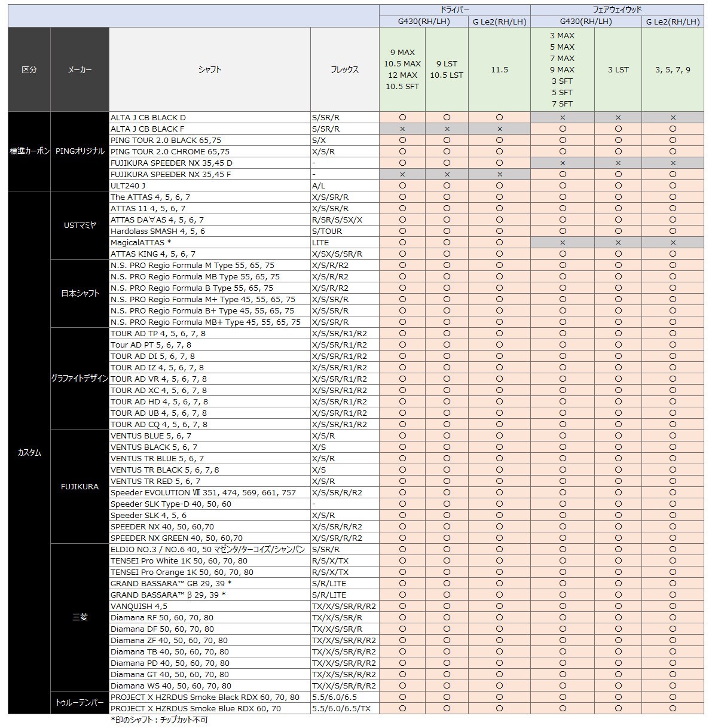
Task: Click the A/L flex value
Action: (x=319, y=186)
